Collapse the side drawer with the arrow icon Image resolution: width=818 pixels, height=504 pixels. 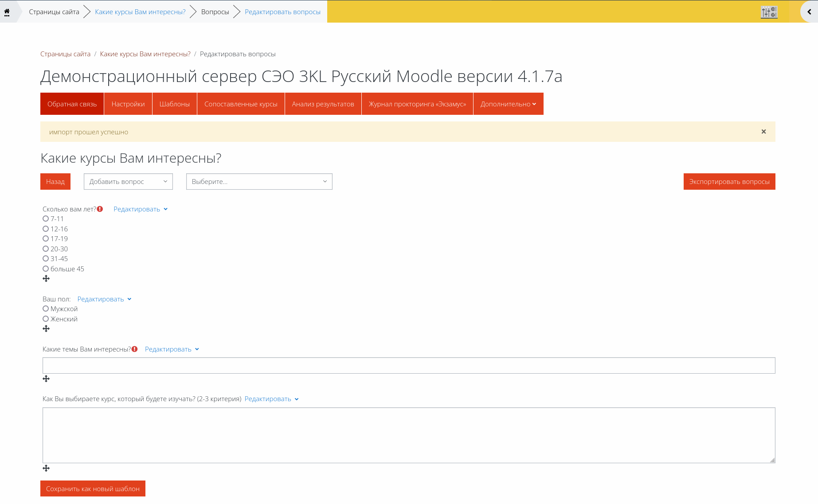(809, 12)
